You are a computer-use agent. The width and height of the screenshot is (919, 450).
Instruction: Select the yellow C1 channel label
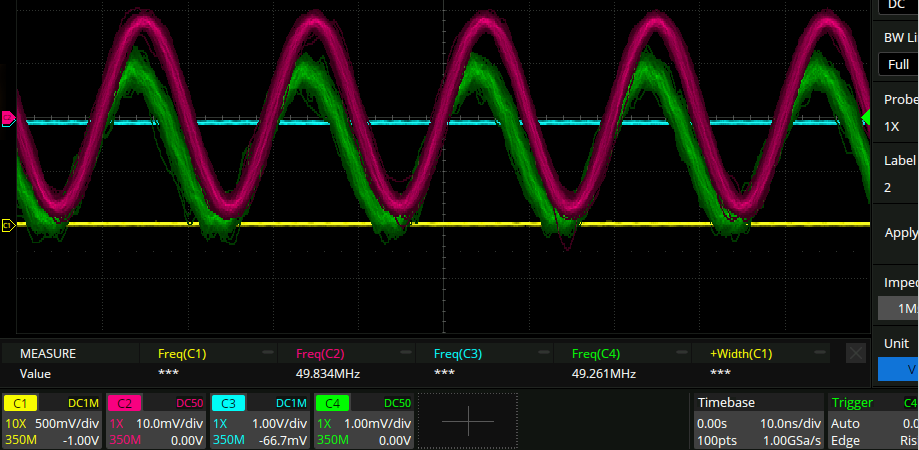coord(20,403)
